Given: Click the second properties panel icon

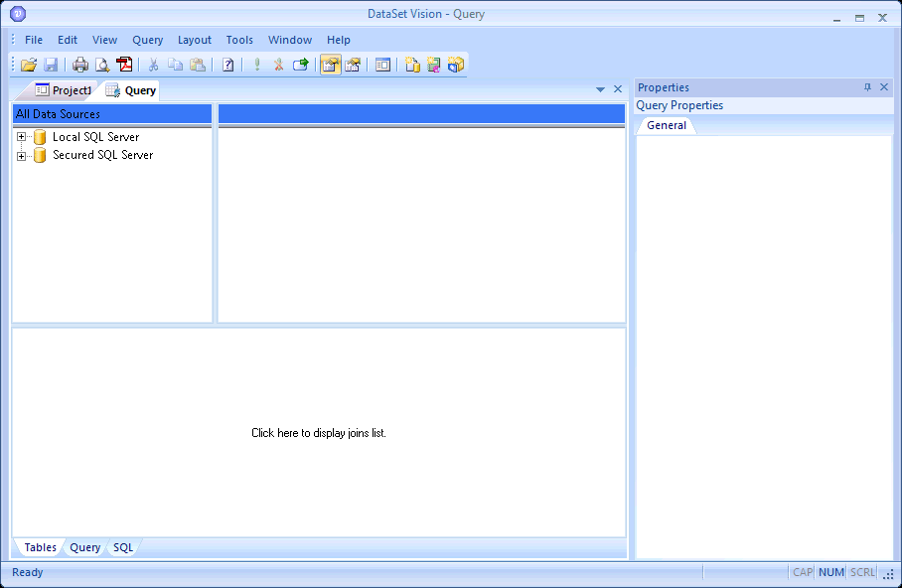Looking at the screenshot, I should 353,65.
